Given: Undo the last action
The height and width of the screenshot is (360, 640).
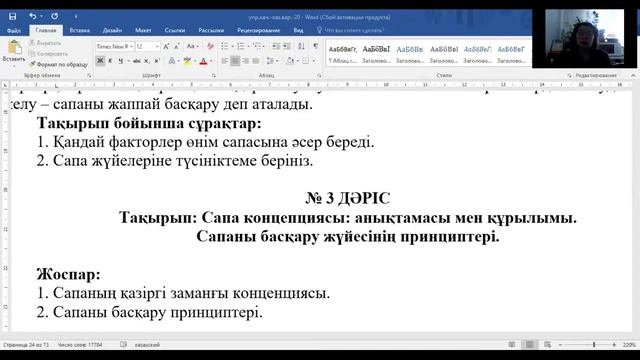Looking at the screenshot, I should [x=32, y=16].
